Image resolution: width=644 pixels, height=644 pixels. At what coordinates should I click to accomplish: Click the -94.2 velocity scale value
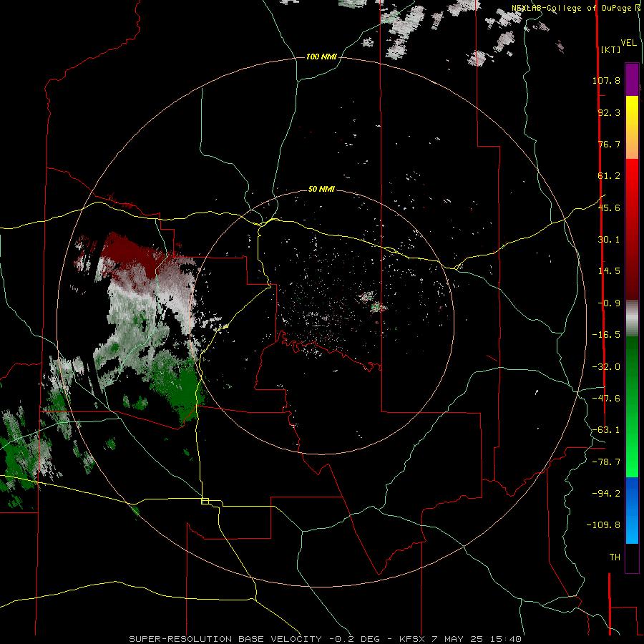pyautogui.click(x=606, y=493)
